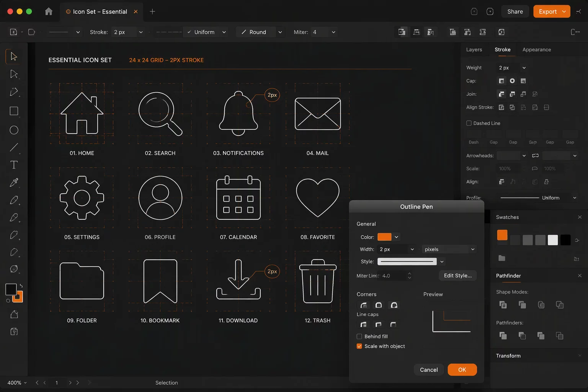Select the first Corners style in Outline Pen
Image resolution: width=588 pixels, height=392 pixels.
point(364,305)
